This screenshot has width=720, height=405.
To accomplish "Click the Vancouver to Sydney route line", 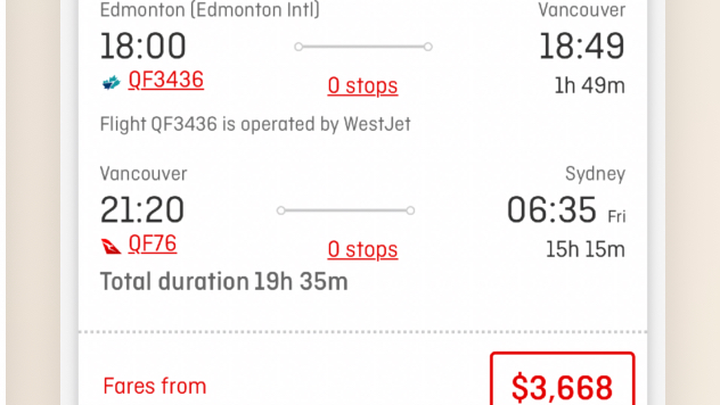I will coord(345,210).
